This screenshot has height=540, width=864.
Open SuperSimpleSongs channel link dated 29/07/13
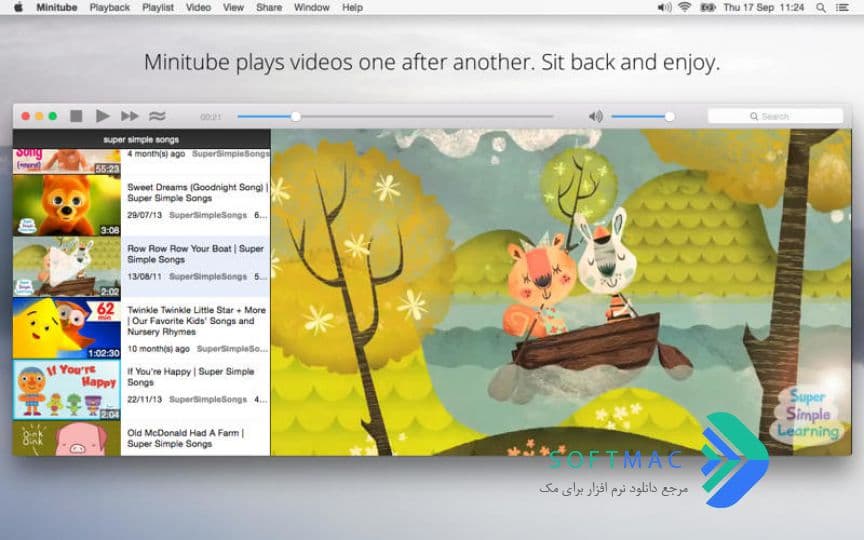point(208,215)
